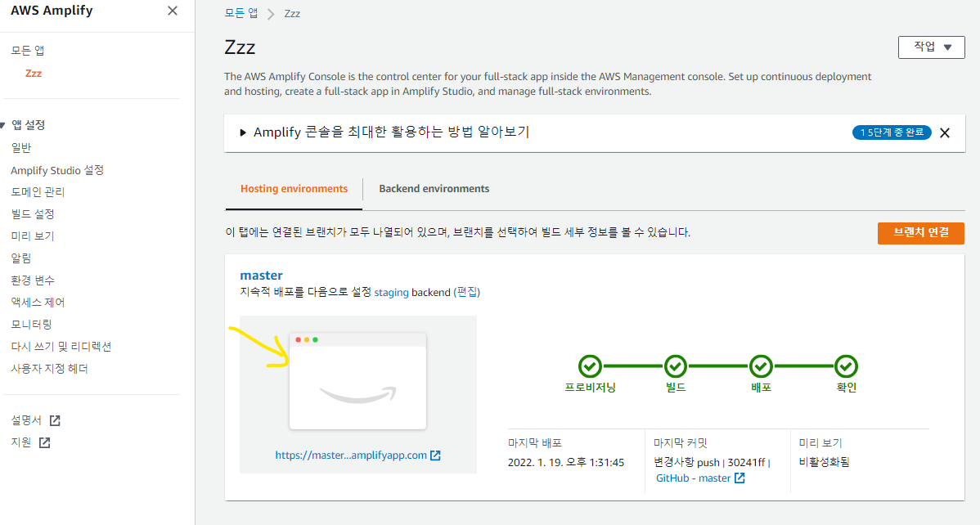Close the AWS Amplify sidebar

click(x=173, y=11)
